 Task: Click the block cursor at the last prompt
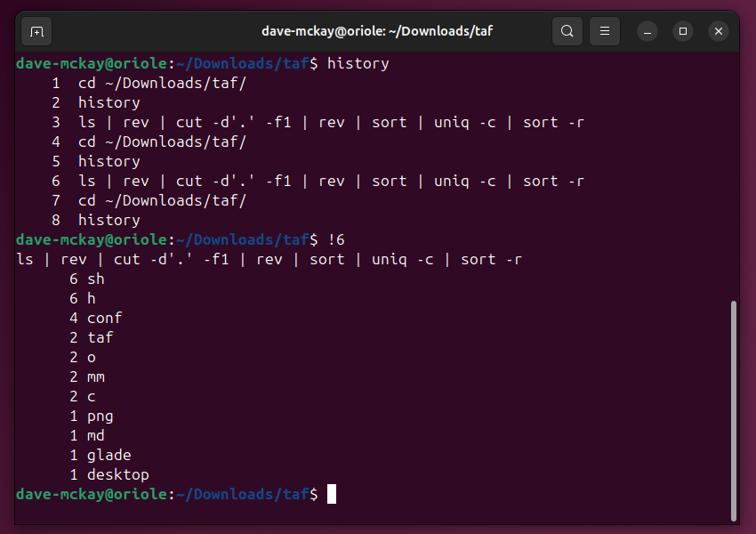(332, 494)
